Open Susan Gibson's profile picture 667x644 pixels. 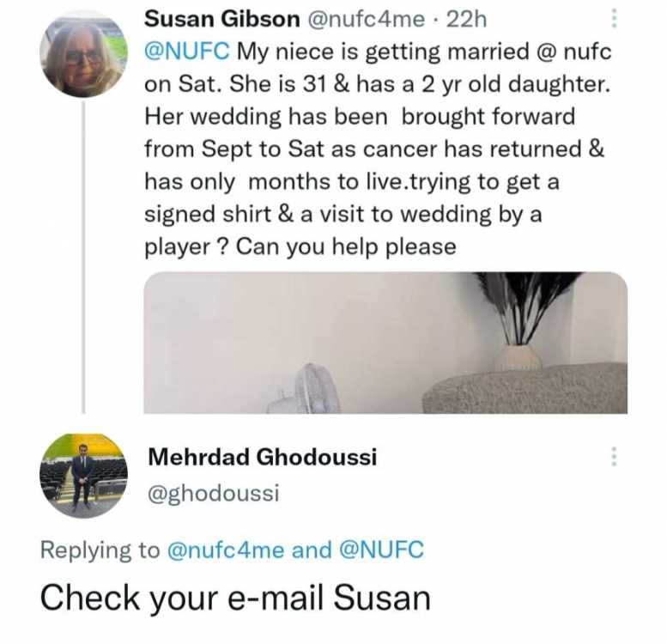coord(83,54)
